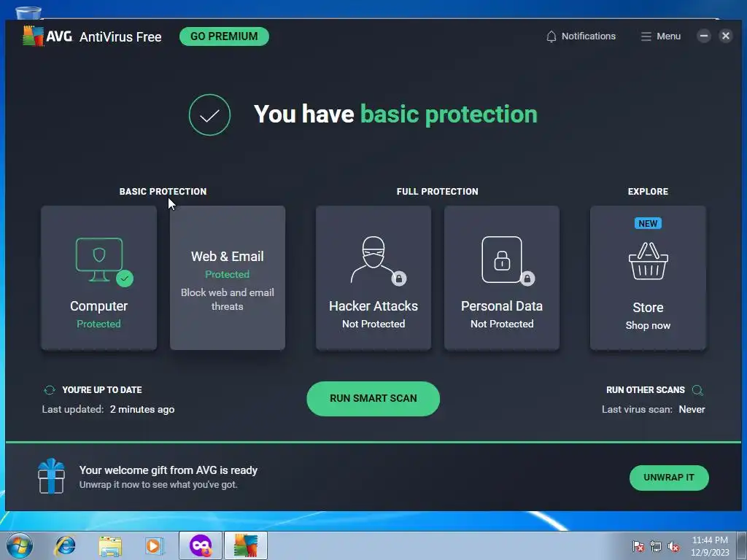Minimize the AVG window
The height and width of the screenshot is (560, 747).
(x=704, y=36)
